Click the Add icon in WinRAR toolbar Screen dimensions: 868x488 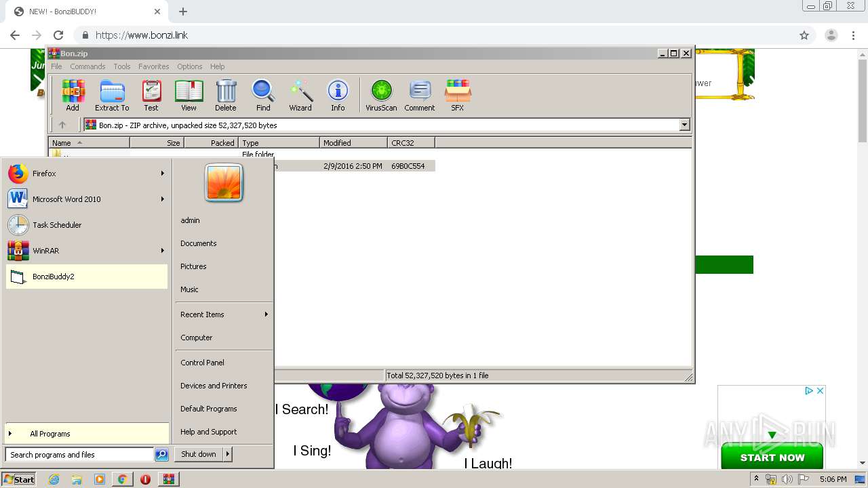point(73,95)
